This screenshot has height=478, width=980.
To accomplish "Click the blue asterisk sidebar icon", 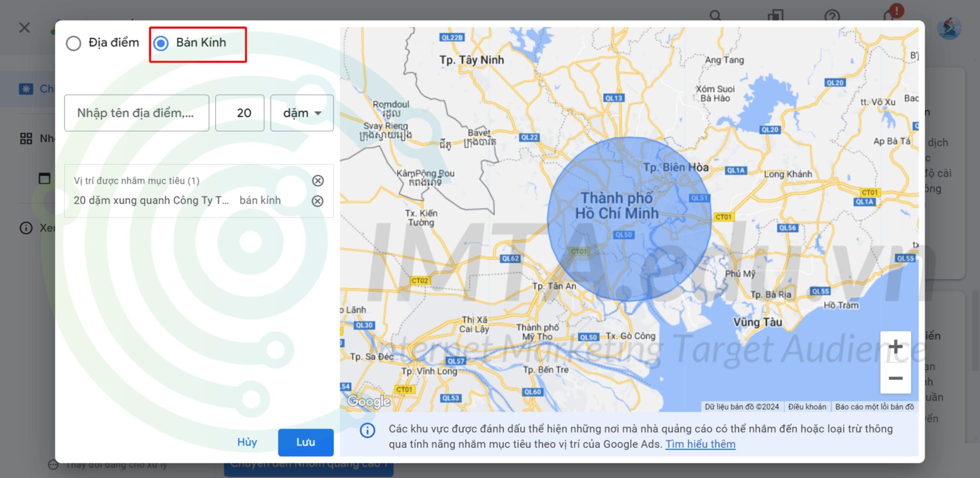I will [26, 89].
